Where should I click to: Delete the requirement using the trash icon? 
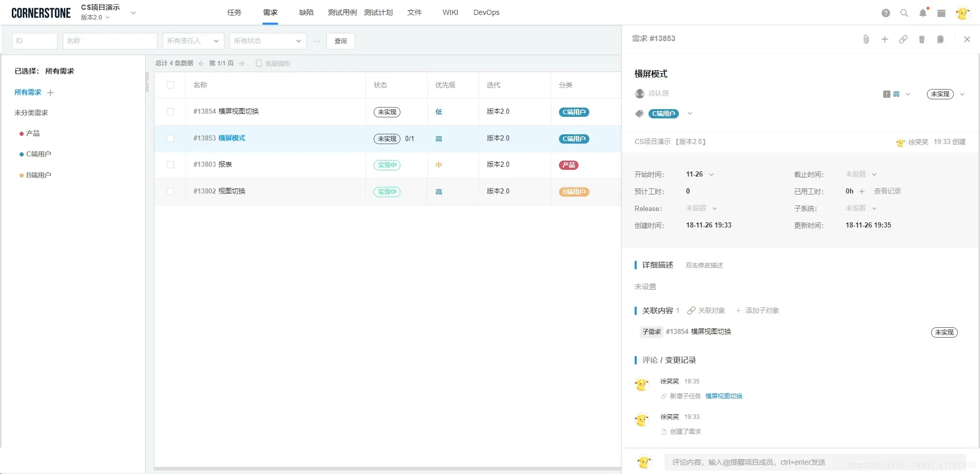click(922, 39)
